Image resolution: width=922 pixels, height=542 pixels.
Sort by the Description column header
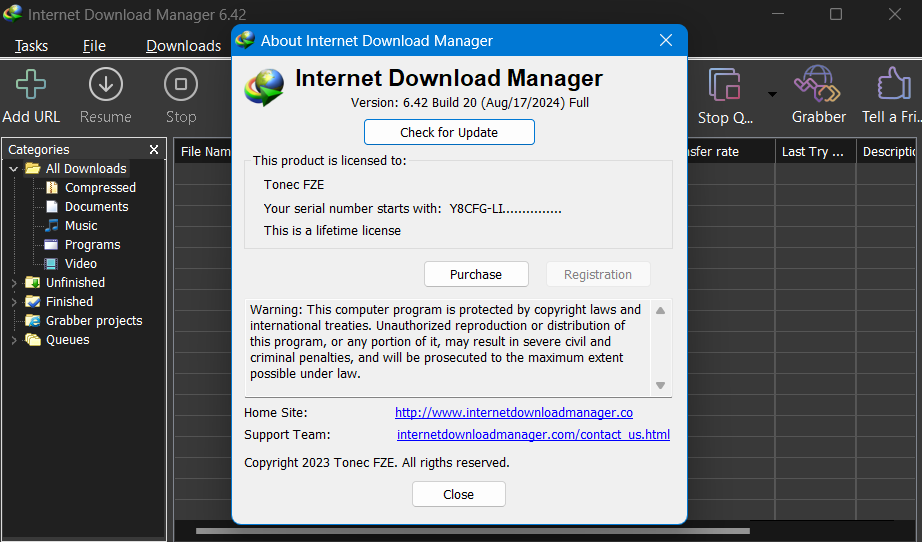(888, 152)
